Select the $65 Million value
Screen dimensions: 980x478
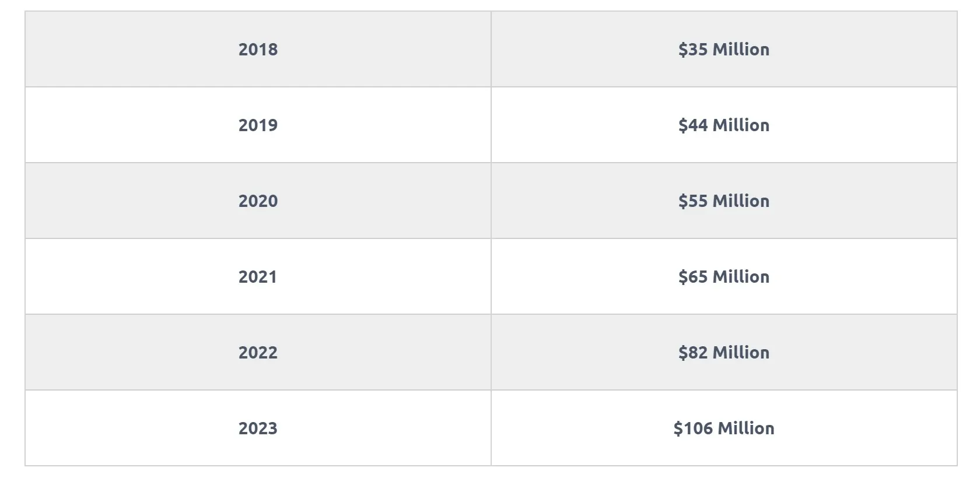point(724,276)
